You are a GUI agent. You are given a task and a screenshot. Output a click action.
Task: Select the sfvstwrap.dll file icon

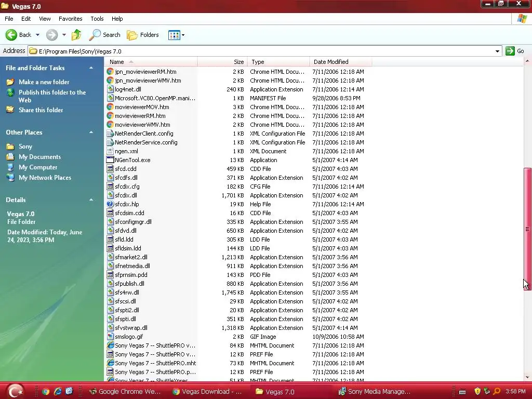pos(110,328)
